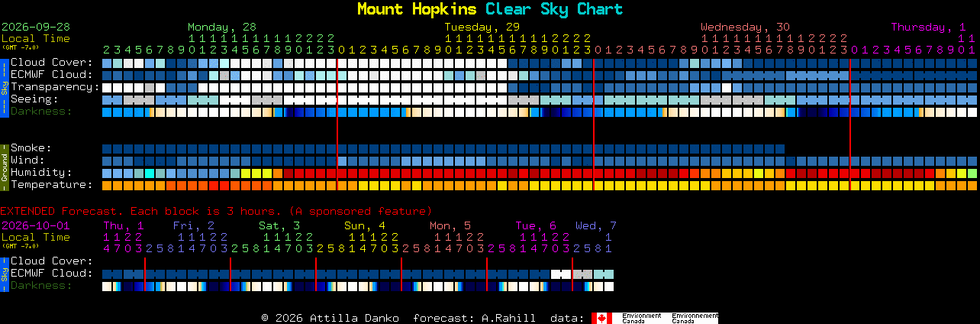Select the Tuesday, 29 date header
Viewport: 980px width, 324px height.
click(x=482, y=26)
